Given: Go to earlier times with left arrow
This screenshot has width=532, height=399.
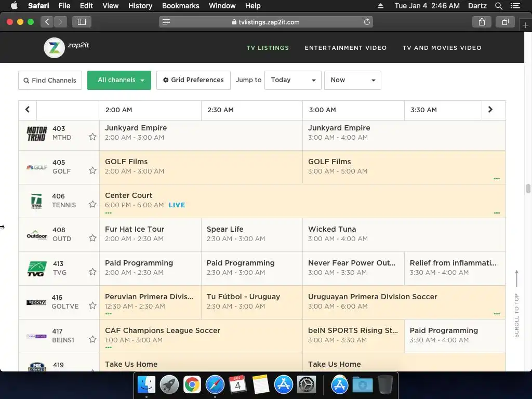Looking at the screenshot, I should pos(28,110).
